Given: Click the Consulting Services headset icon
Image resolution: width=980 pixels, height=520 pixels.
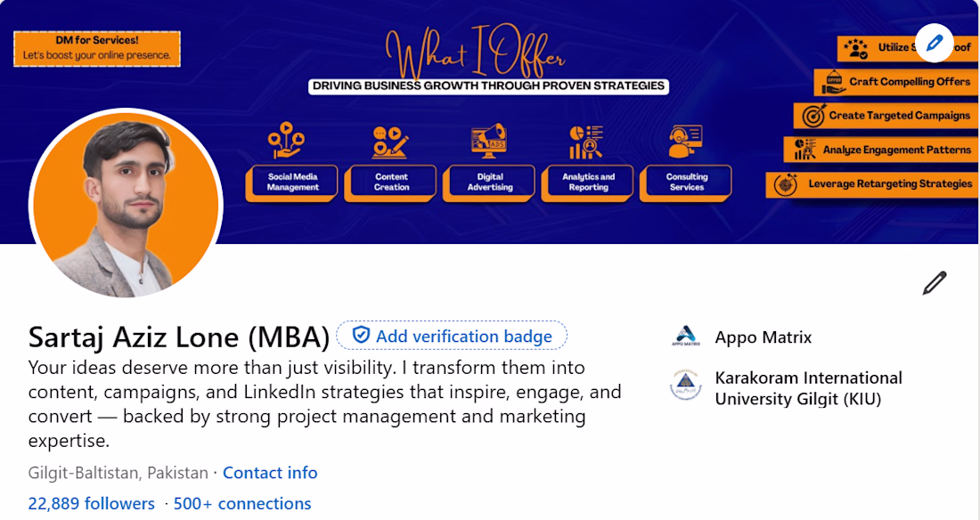Looking at the screenshot, I should tap(685, 141).
